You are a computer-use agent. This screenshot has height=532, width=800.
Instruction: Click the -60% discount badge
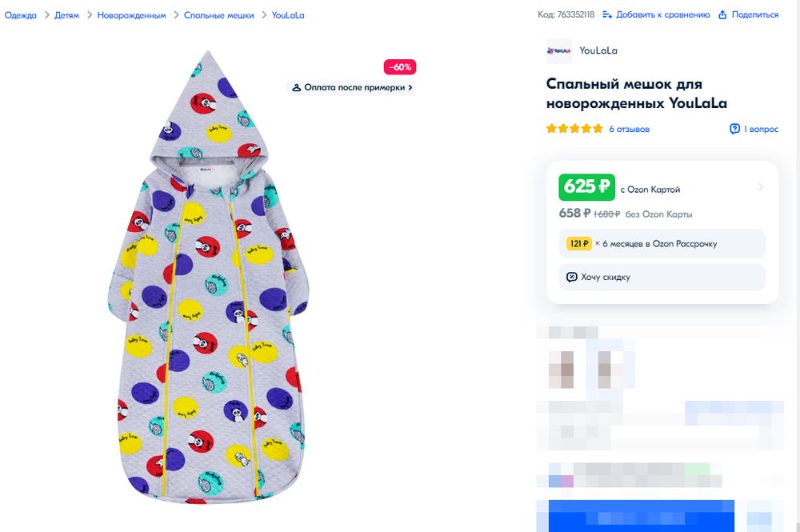[x=400, y=67]
